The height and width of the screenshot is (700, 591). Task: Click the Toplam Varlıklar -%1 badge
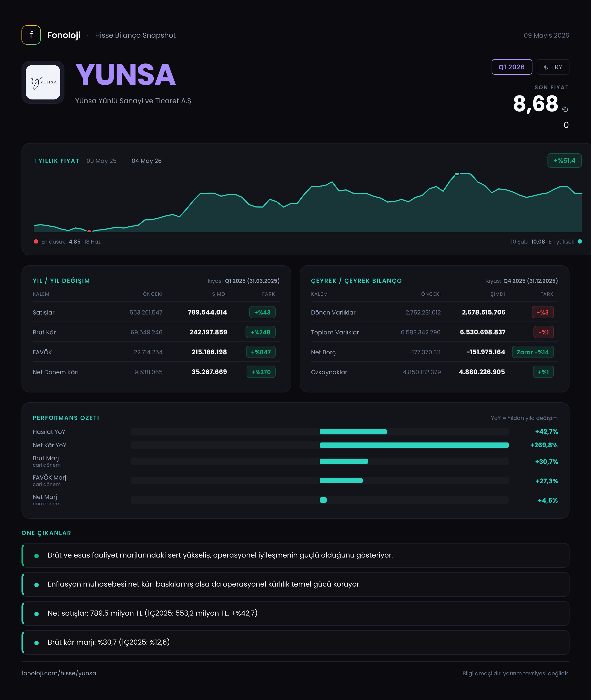543,332
